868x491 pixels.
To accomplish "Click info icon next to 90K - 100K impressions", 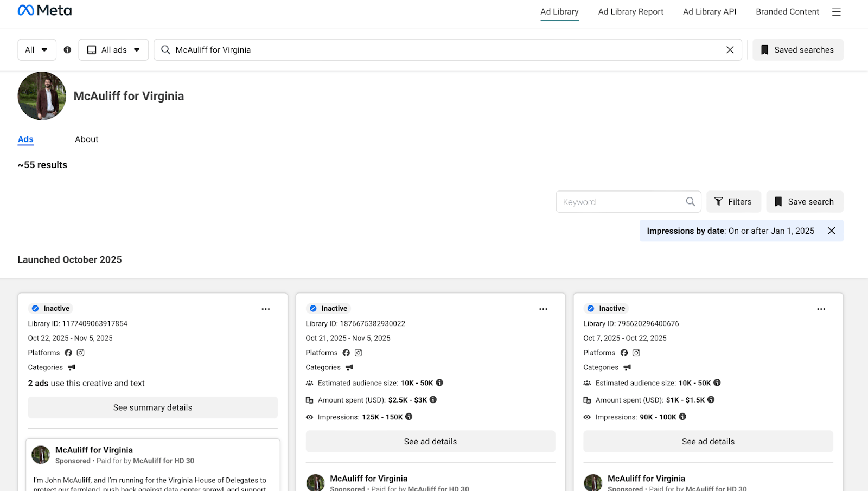I will (682, 417).
